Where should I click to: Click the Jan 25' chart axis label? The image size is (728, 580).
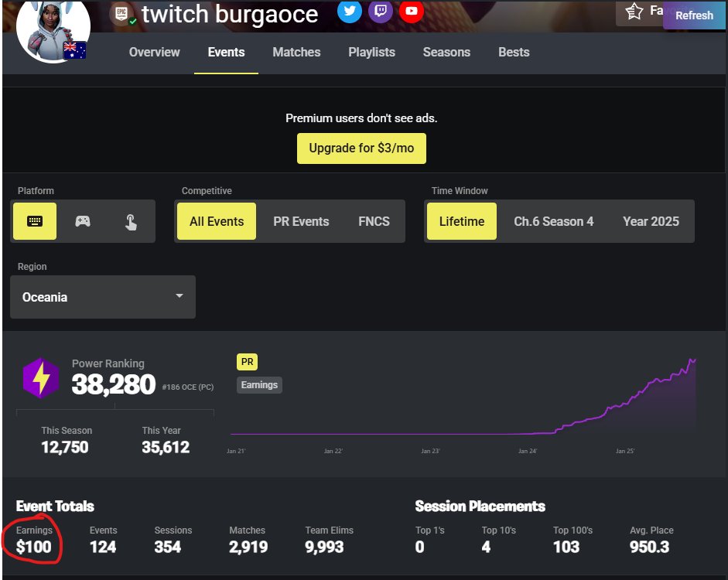(625, 451)
